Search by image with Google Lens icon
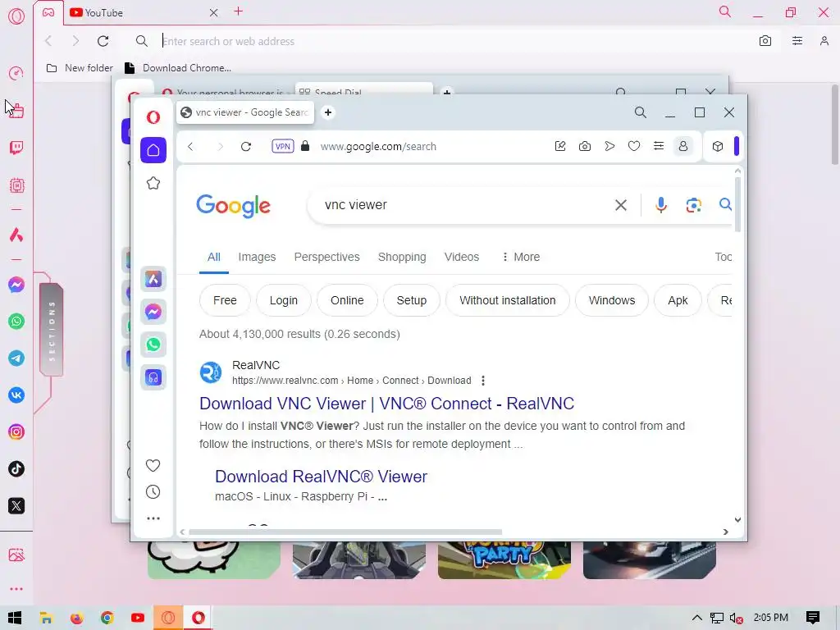The height and width of the screenshot is (630, 840). click(x=694, y=204)
